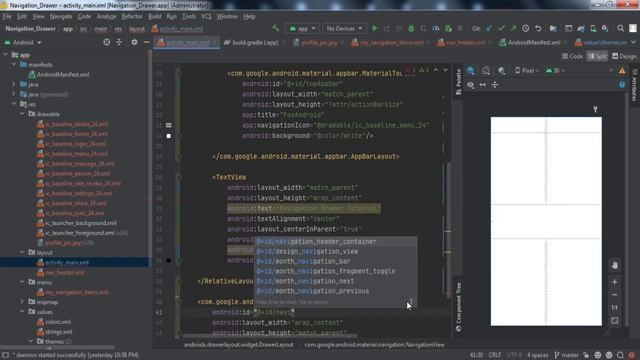Switch editor to Code view
The image size is (640, 360).
[x=572, y=56]
